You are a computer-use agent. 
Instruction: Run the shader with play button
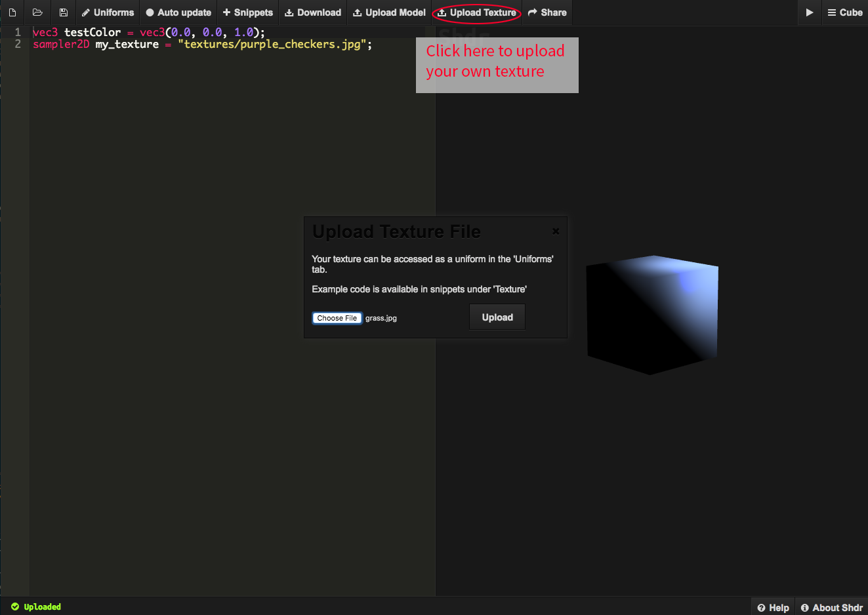pos(810,12)
